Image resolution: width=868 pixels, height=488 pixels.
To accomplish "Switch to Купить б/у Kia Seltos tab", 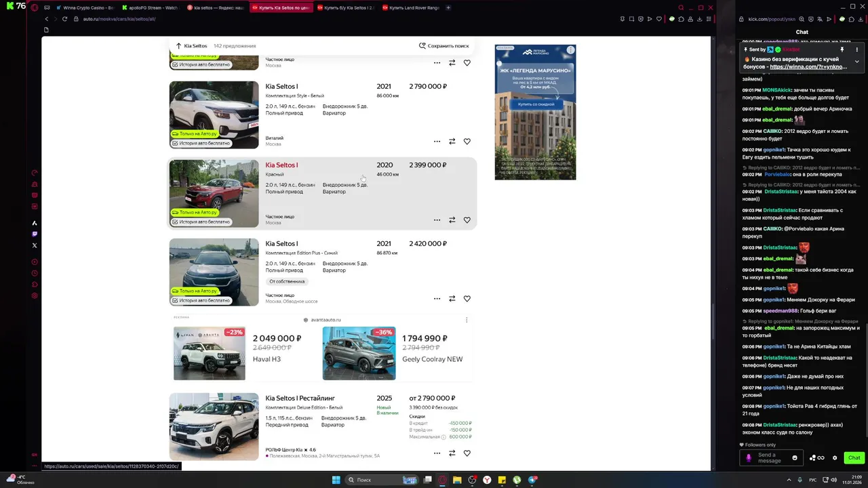I will 346,7.
